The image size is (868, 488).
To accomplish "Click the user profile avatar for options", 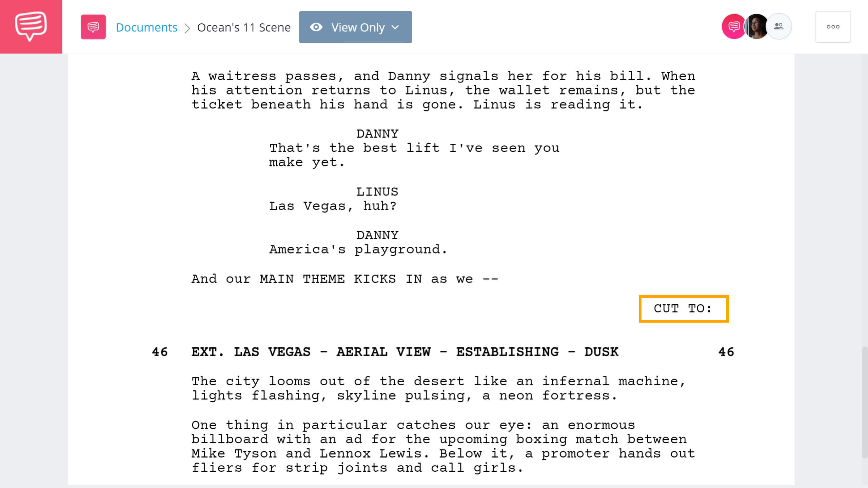I will [x=755, y=26].
